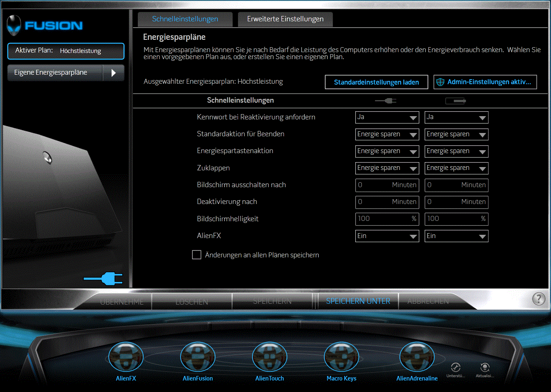
Task: Click the ÜBERNEHME button
Action: pyautogui.click(x=121, y=302)
